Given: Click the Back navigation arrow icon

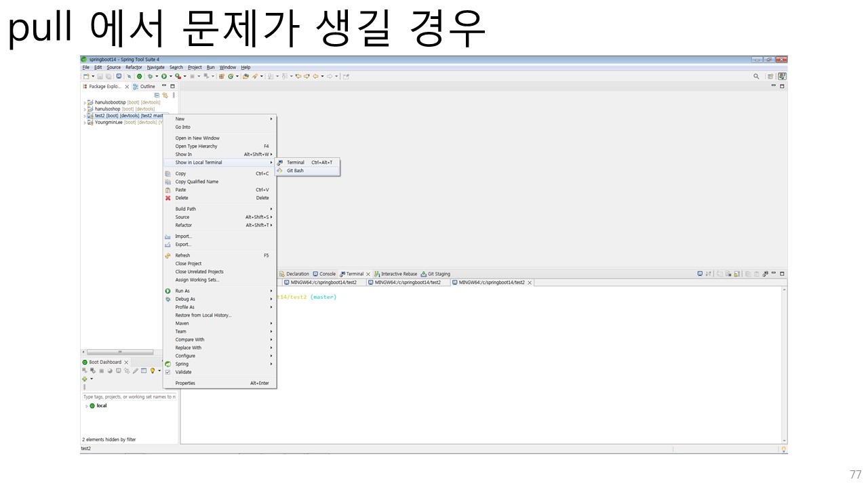Looking at the screenshot, I should [315, 77].
